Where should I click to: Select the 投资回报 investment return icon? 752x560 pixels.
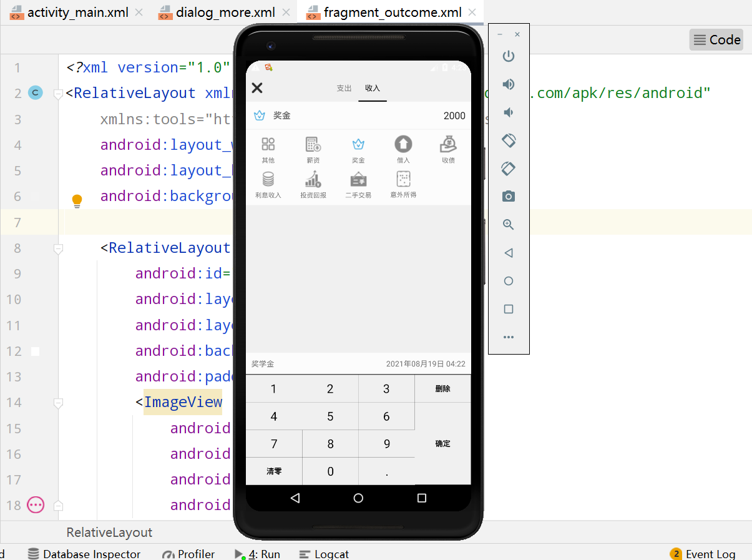point(313,179)
